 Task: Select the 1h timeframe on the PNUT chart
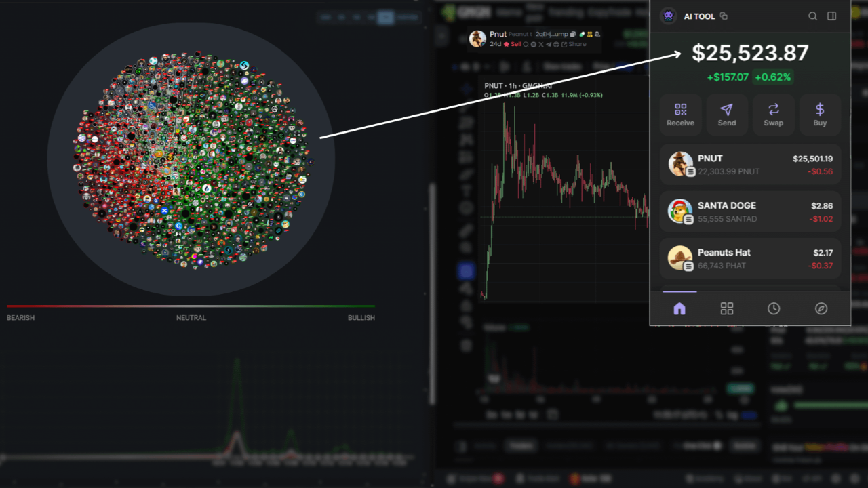pyautogui.click(x=513, y=86)
